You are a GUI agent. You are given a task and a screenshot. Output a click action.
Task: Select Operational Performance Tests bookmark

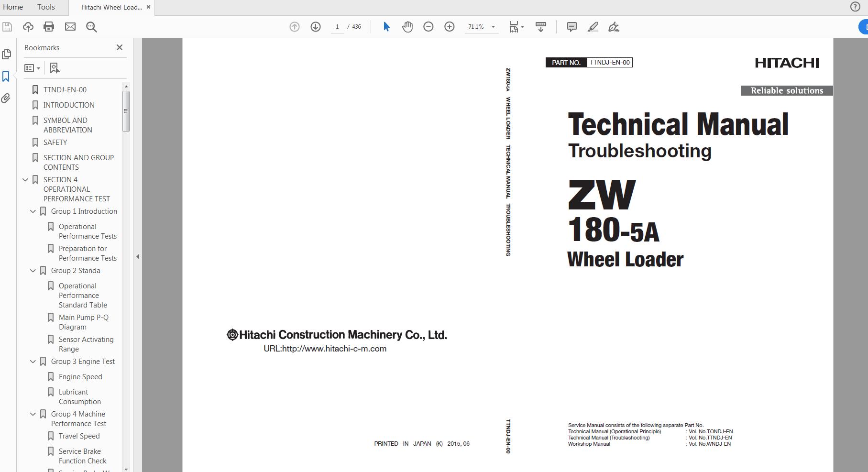[x=88, y=231]
